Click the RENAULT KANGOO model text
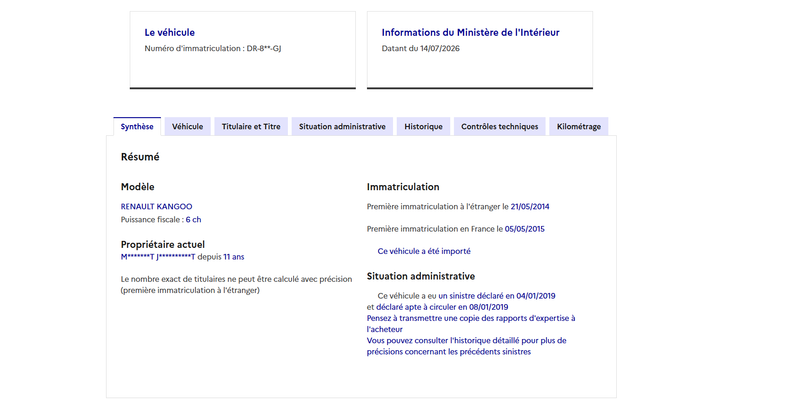 tap(157, 207)
